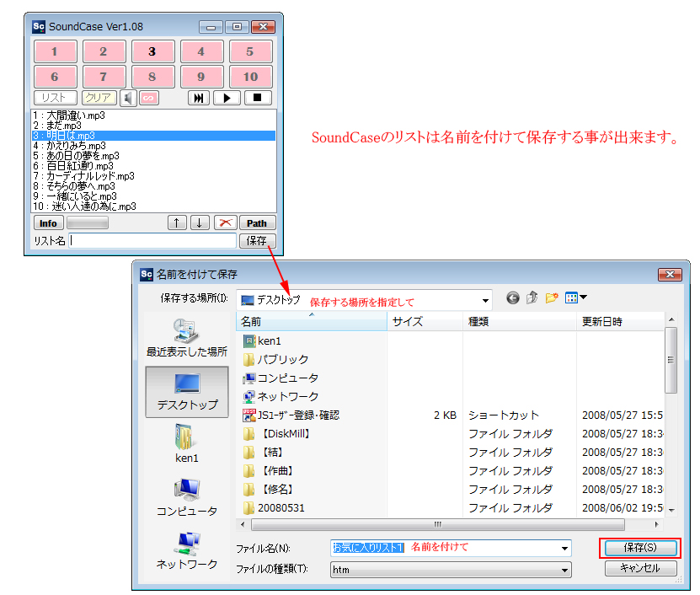Start playback with the play button
The height and width of the screenshot is (595, 700).
click(x=227, y=98)
